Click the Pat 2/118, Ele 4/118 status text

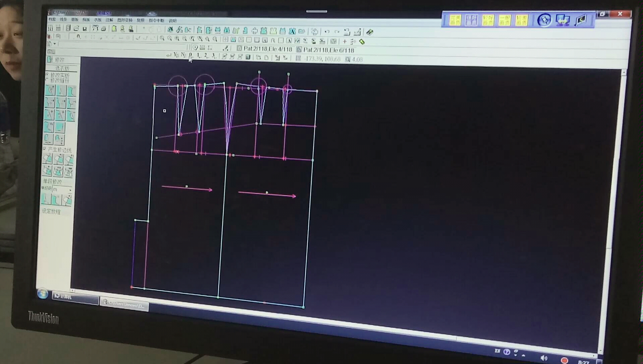click(x=268, y=49)
